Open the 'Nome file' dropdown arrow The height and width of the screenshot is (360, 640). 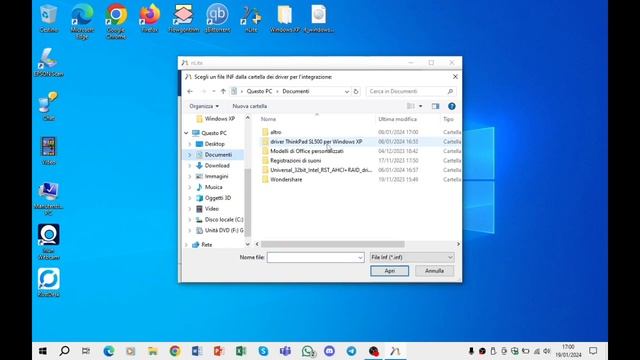point(360,258)
